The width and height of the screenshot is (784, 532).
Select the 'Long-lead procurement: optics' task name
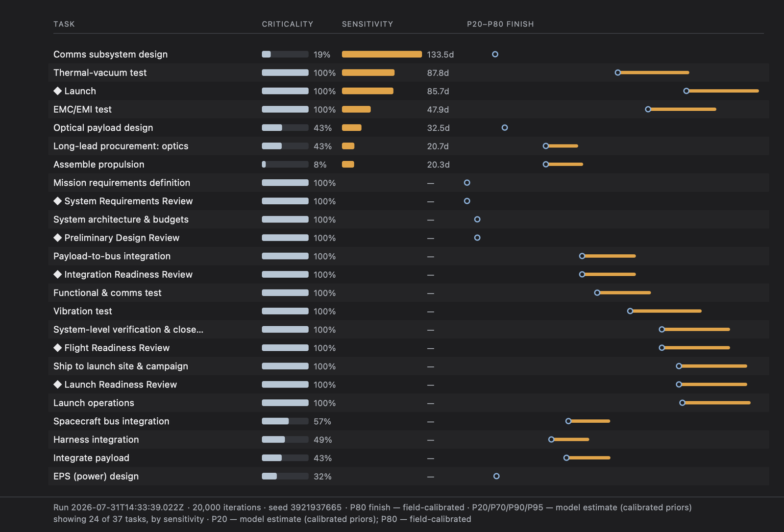tap(121, 146)
